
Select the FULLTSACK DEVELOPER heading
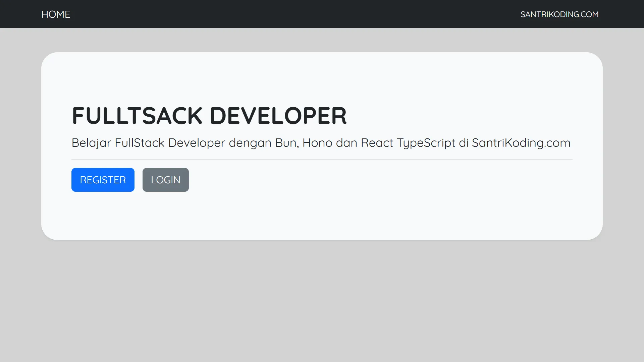(209, 116)
